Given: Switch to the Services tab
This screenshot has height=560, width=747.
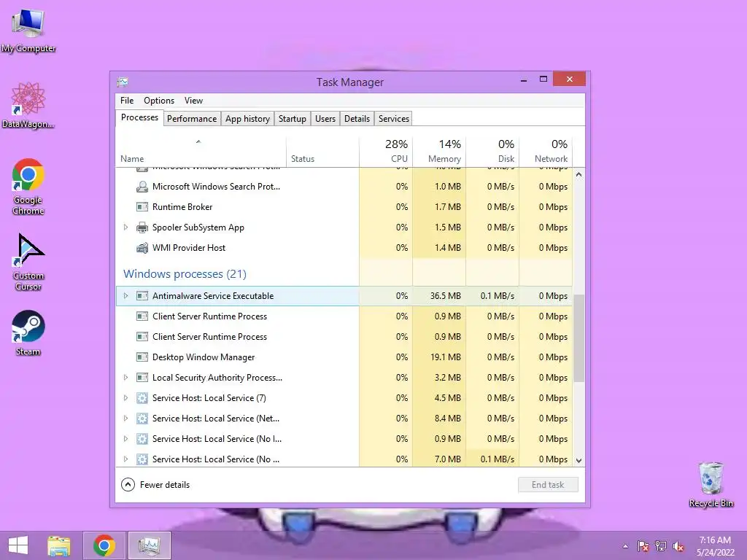Looking at the screenshot, I should pyautogui.click(x=394, y=119).
